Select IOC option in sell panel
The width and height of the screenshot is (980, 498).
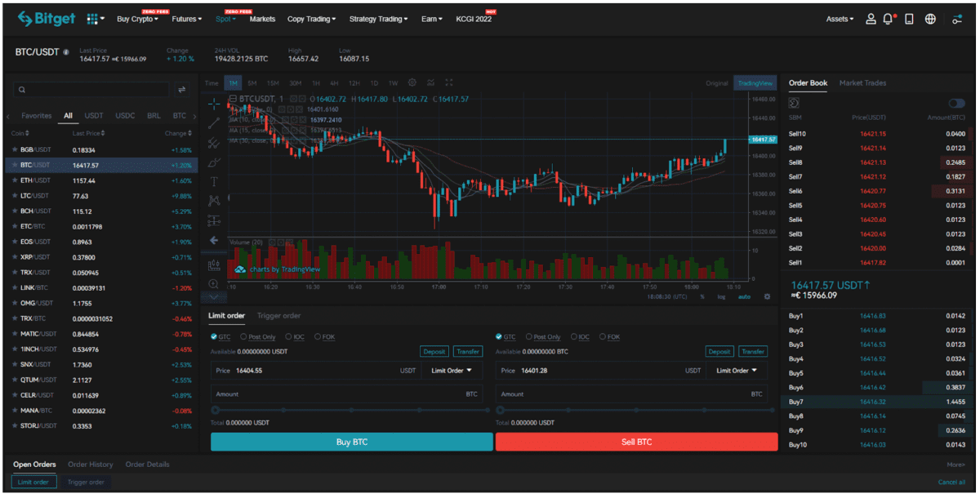(581, 337)
